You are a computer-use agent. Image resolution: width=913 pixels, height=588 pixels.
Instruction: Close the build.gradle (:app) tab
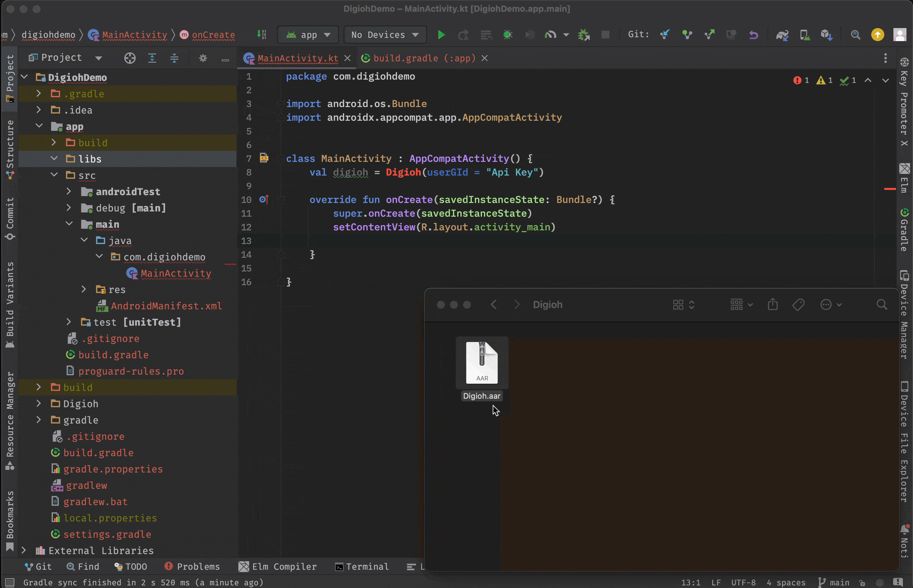pos(484,58)
